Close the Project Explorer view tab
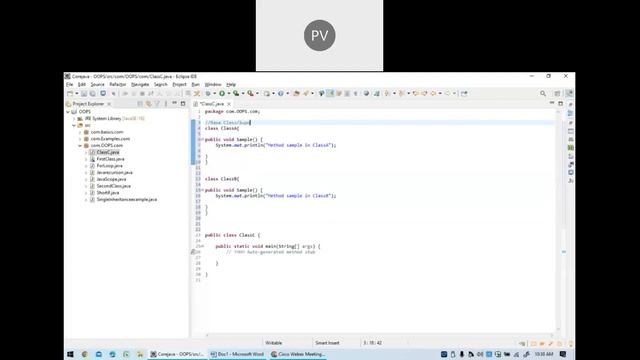The height and width of the screenshot is (360, 640). point(109,104)
